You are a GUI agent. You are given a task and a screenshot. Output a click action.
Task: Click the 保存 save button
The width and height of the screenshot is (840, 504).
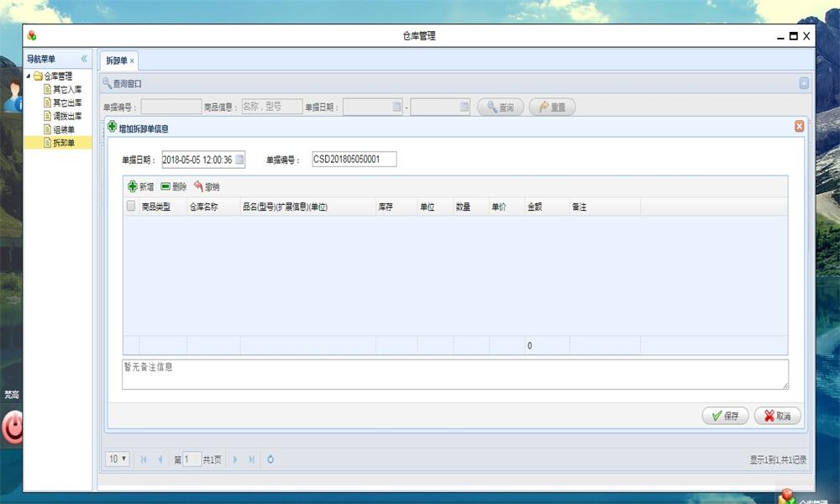725,416
